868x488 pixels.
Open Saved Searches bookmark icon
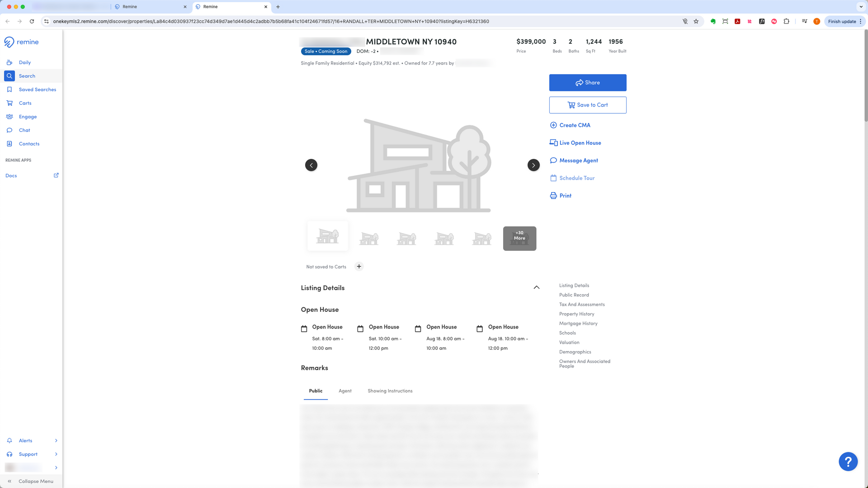tap(9, 89)
